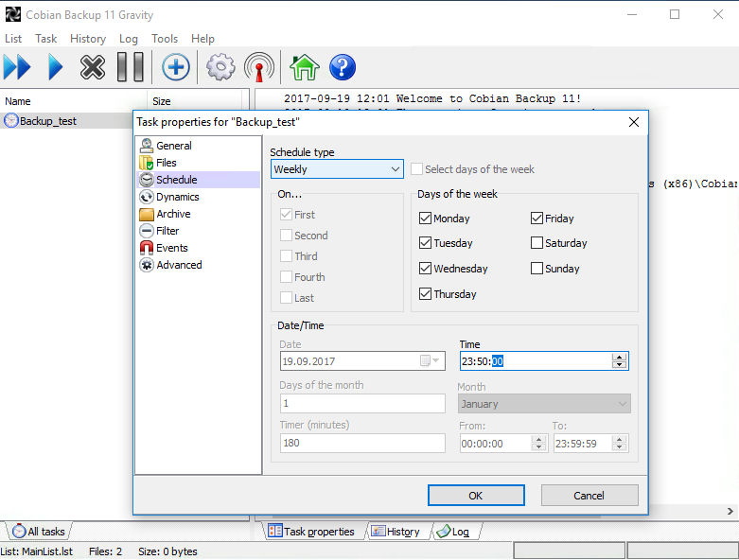This screenshot has width=739, height=560.
Task: Open the Help menu
Action: coord(202,39)
